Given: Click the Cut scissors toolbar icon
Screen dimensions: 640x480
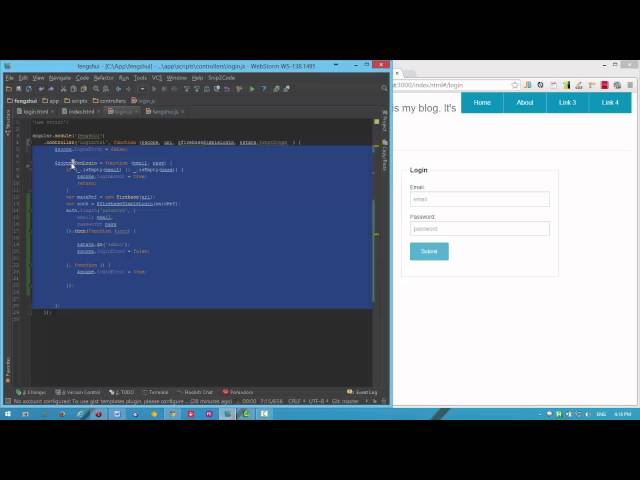Looking at the screenshot, I should [63, 89].
